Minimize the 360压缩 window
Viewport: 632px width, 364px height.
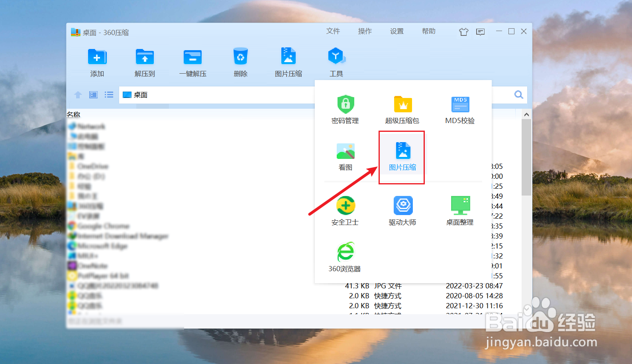coord(499,31)
